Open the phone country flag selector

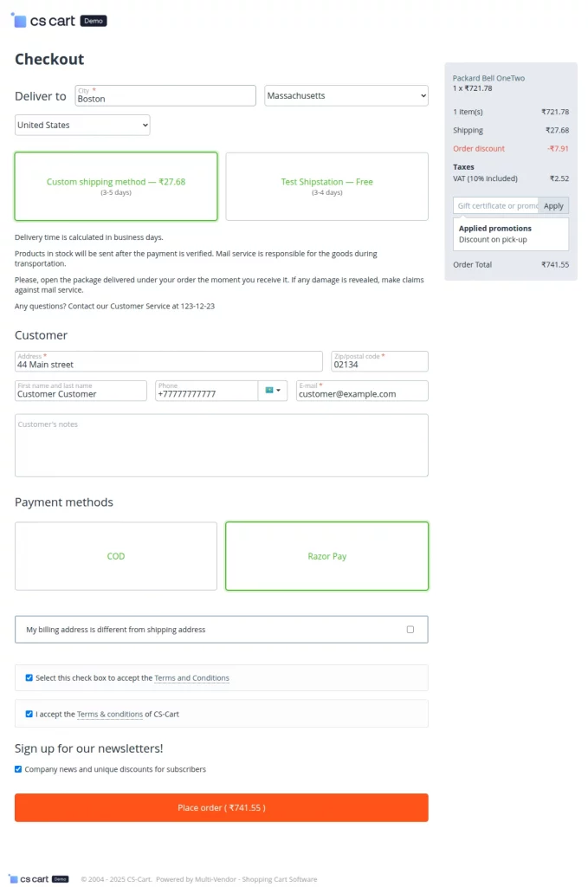(x=272, y=391)
